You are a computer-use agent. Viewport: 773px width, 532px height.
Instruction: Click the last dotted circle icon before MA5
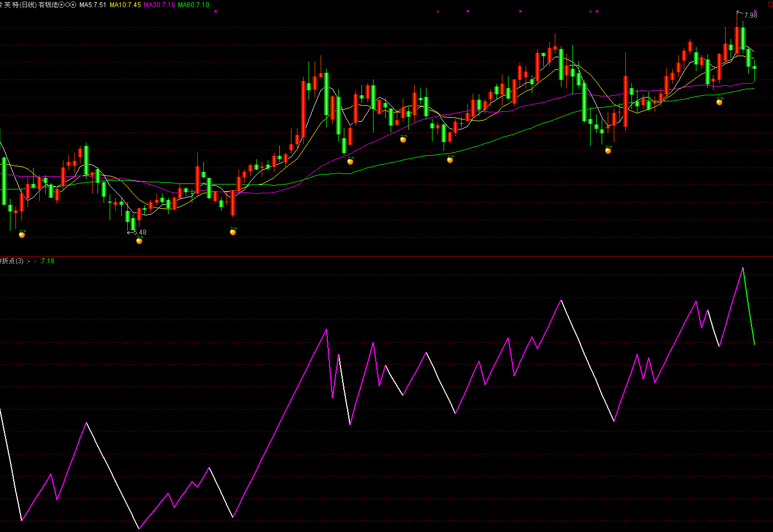pyautogui.click(x=73, y=5)
